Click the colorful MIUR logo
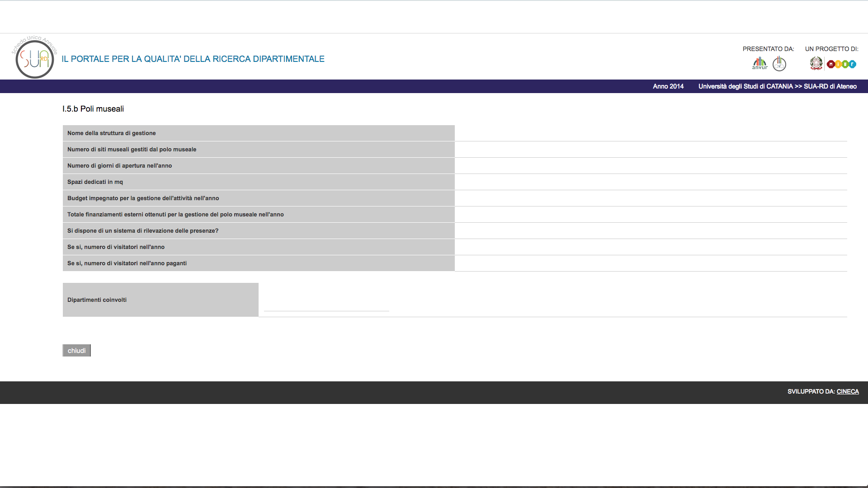This screenshot has width=868, height=488. 841,64
